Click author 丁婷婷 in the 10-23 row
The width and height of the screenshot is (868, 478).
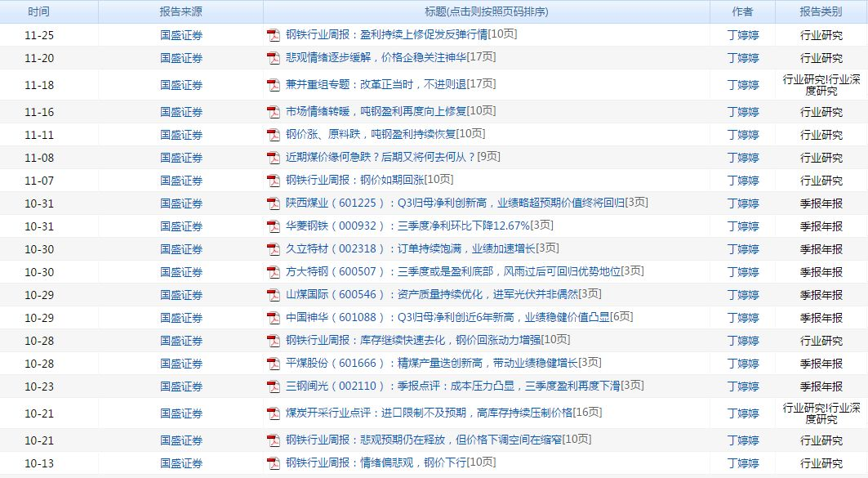[x=743, y=386]
